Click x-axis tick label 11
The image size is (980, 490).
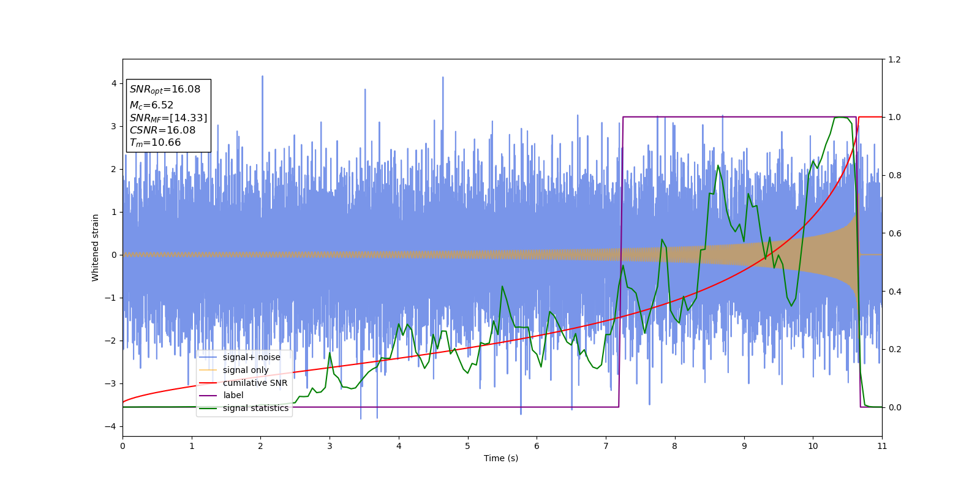[882, 446]
